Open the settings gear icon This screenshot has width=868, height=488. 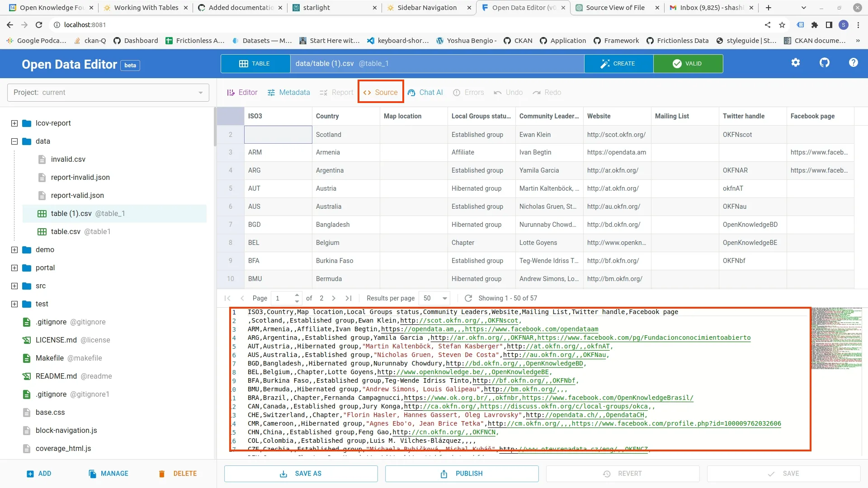pos(795,63)
